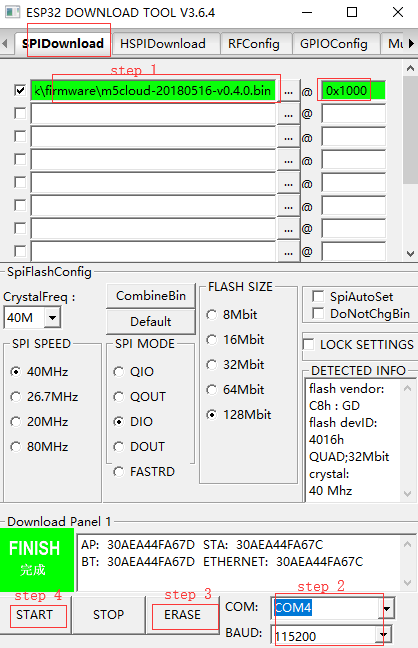Click the firmware path m5cloud bin field
Screen dimensions: 418x648
click(x=153, y=91)
